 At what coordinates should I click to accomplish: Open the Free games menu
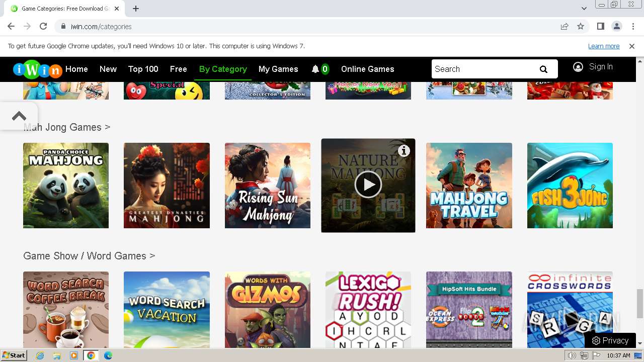coord(179,69)
